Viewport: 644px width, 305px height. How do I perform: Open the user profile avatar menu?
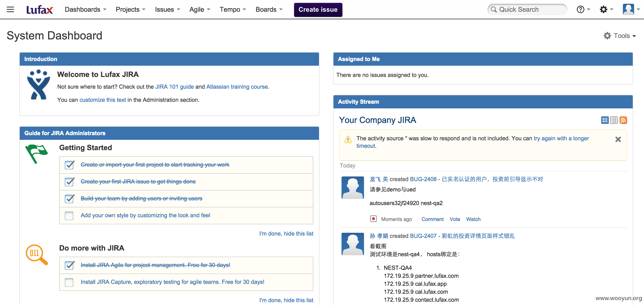631,9
